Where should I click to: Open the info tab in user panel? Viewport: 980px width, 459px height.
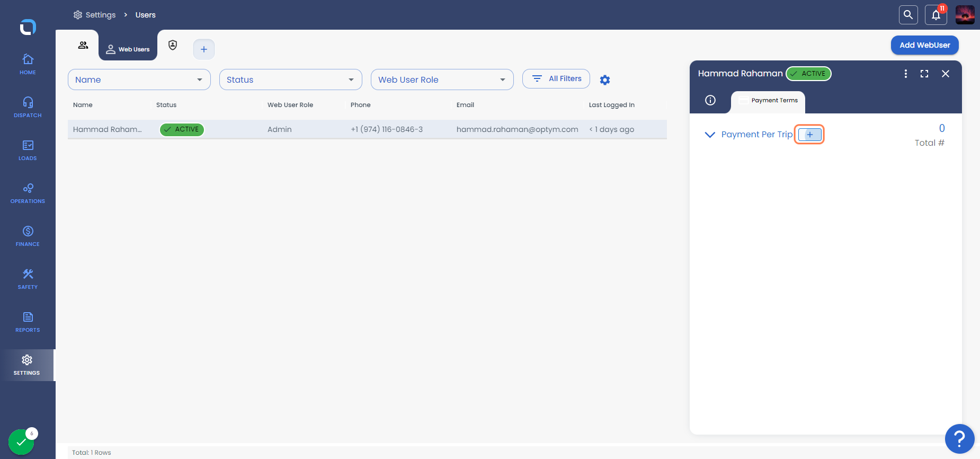coord(710,100)
